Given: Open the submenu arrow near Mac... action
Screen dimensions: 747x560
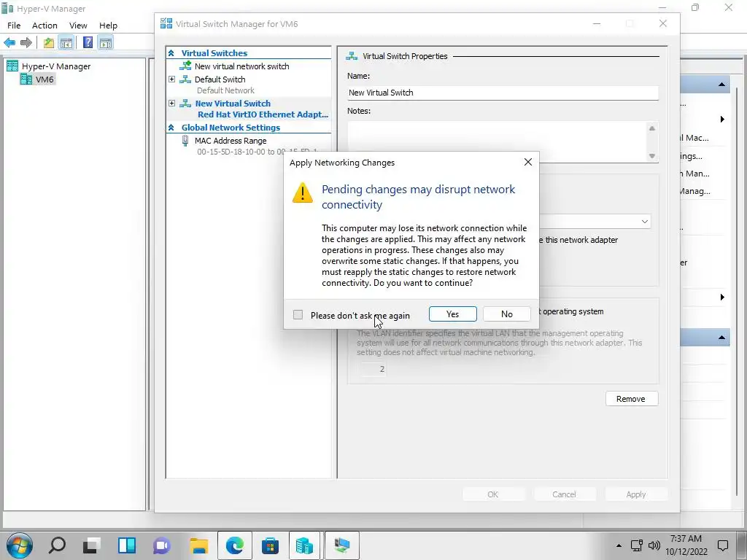Looking at the screenshot, I should click(722, 119).
